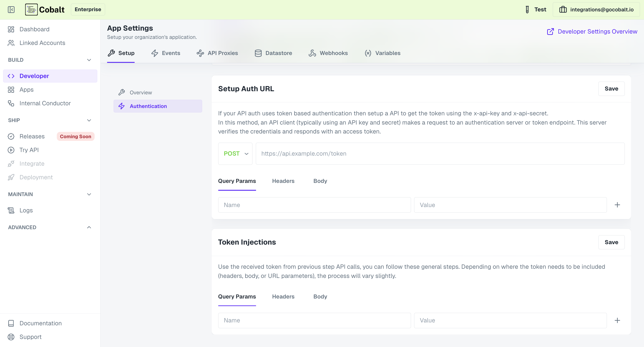Open Logs from sidebar icon
This screenshot has height=347, width=644.
click(x=11, y=210)
